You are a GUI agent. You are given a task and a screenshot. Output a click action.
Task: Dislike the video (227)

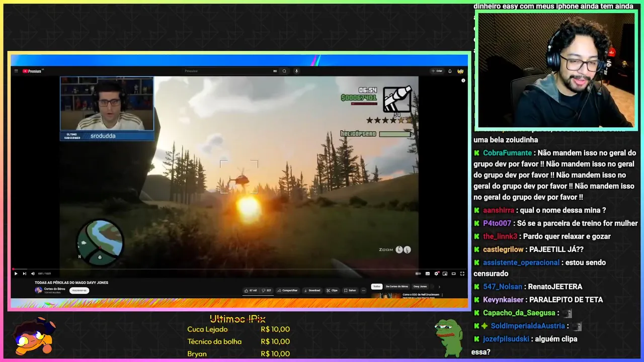pyautogui.click(x=267, y=290)
